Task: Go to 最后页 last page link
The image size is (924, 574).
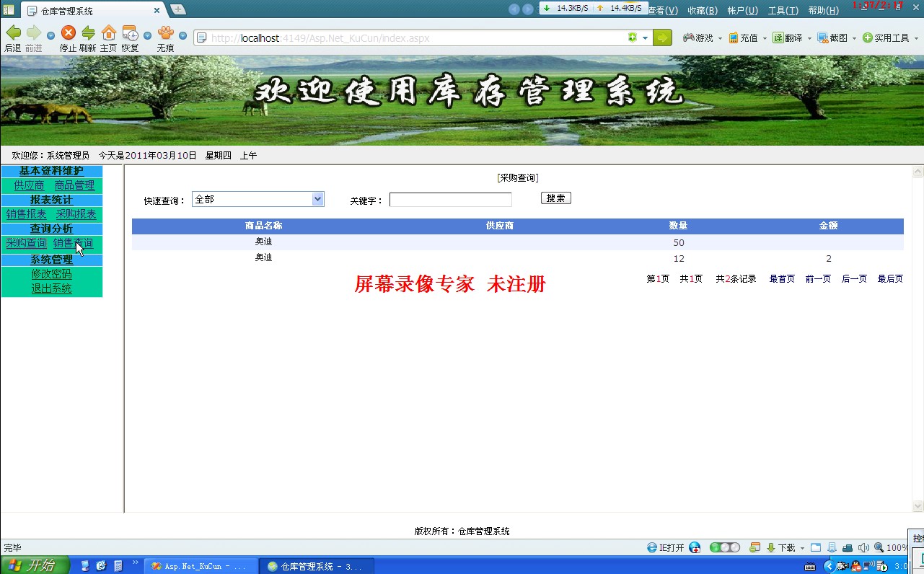Action: (890, 279)
